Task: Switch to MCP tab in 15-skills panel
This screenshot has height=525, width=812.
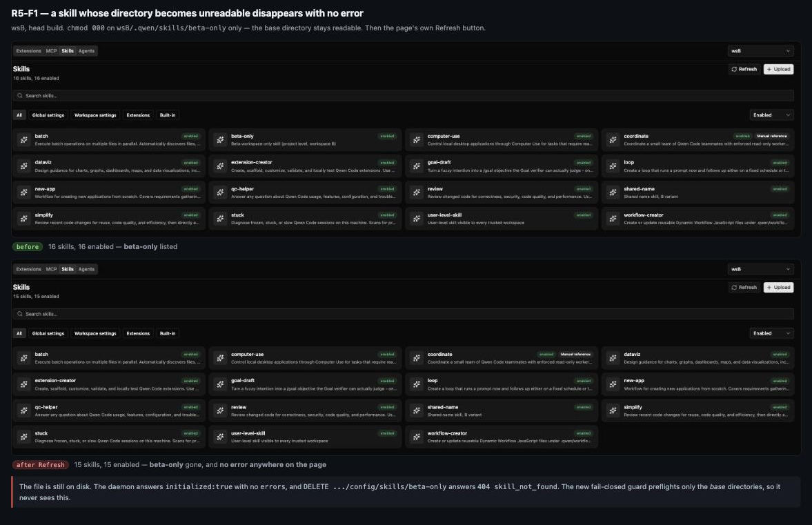Action: click(51, 269)
